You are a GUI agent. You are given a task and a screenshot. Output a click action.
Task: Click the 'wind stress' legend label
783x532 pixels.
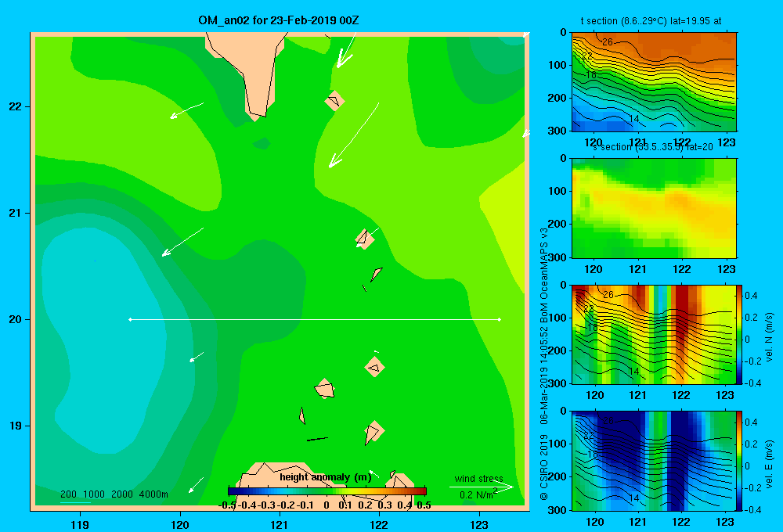(x=478, y=478)
